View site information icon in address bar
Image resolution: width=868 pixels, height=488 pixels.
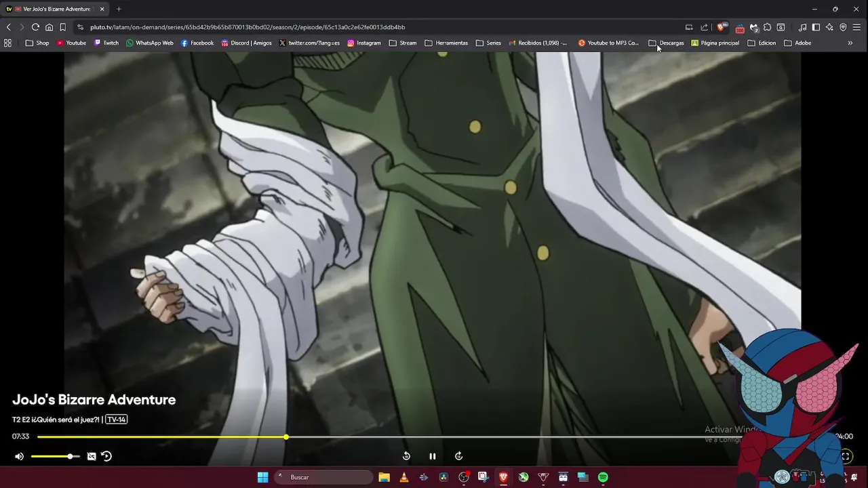(81, 27)
